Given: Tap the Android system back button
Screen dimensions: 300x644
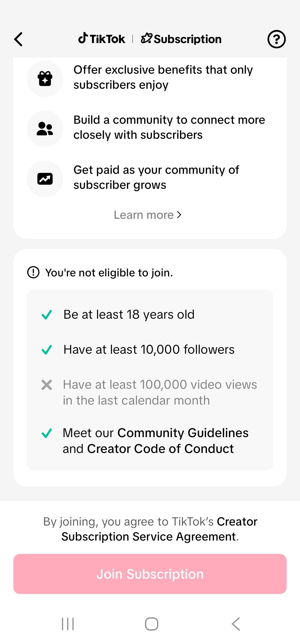Looking at the screenshot, I should (x=236, y=624).
